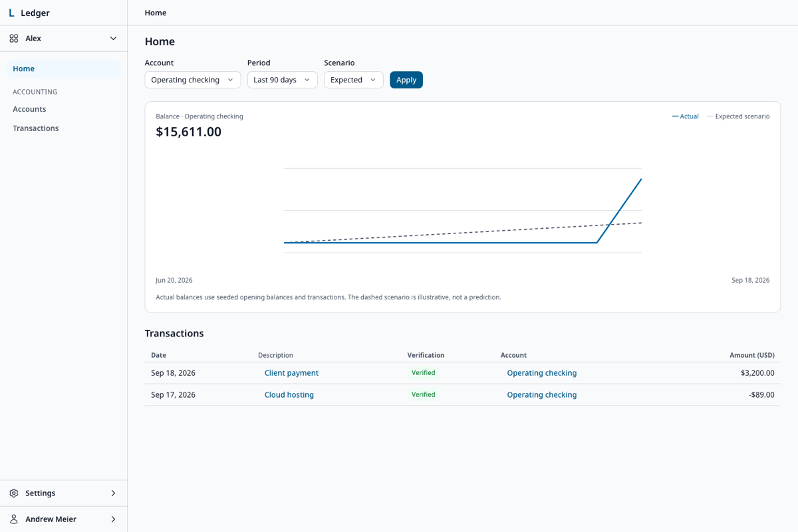Open the Andrew Meier profile entry
Image resolution: width=798 pixels, height=532 pixels.
pyautogui.click(x=64, y=519)
